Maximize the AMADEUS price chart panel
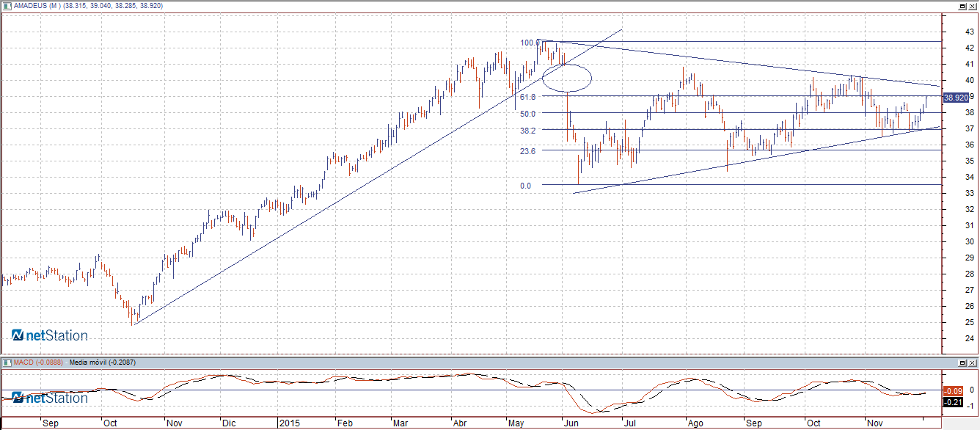980x430 pixels. click(962, 5)
